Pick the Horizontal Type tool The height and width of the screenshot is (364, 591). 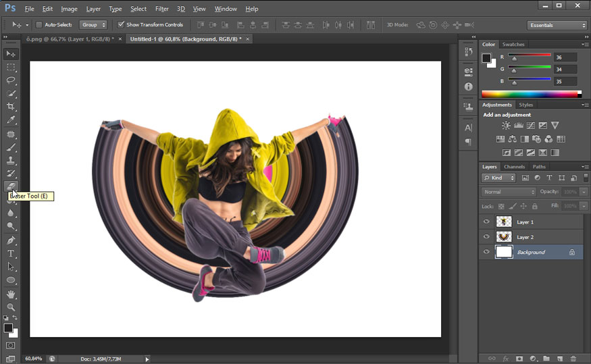tap(11, 253)
